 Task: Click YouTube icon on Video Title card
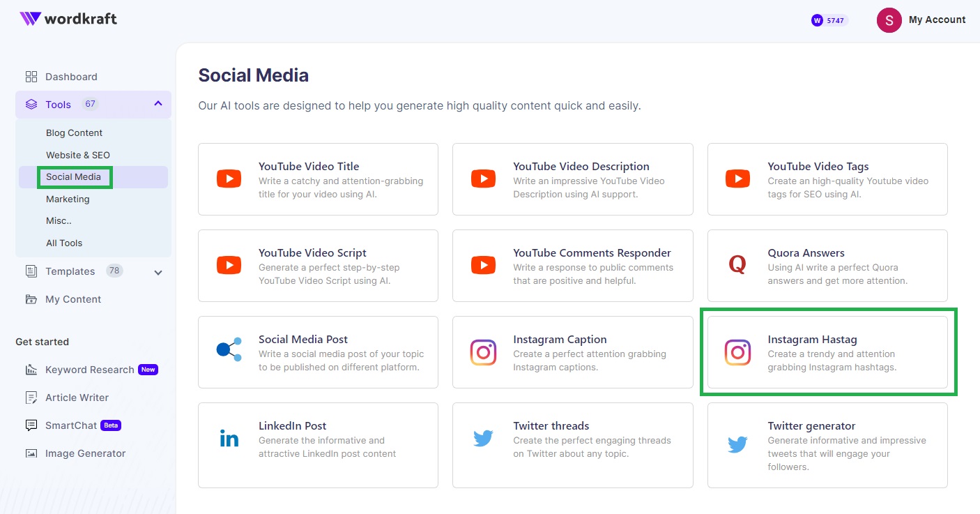pos(229,179)
